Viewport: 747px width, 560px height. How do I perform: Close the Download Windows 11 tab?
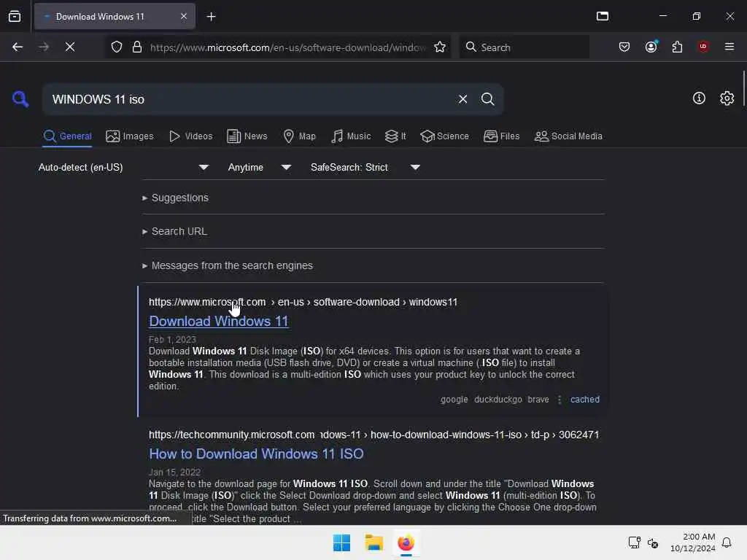click(x=184, y=17)
